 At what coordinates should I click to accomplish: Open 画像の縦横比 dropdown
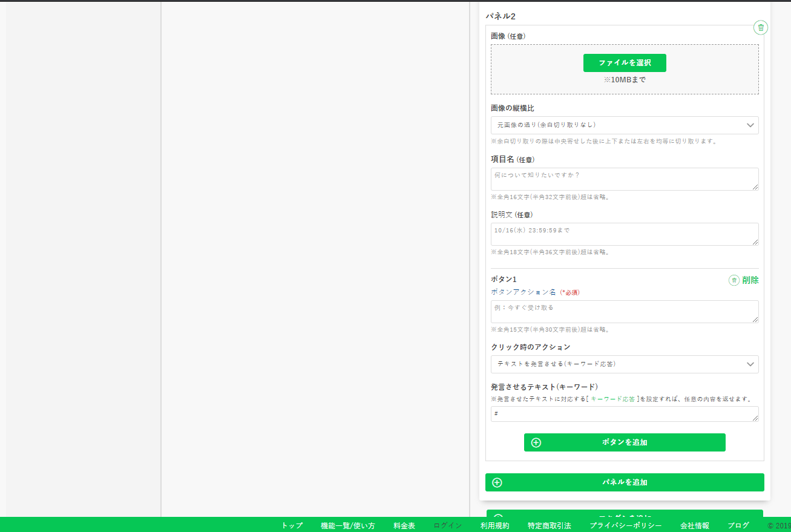625,125
